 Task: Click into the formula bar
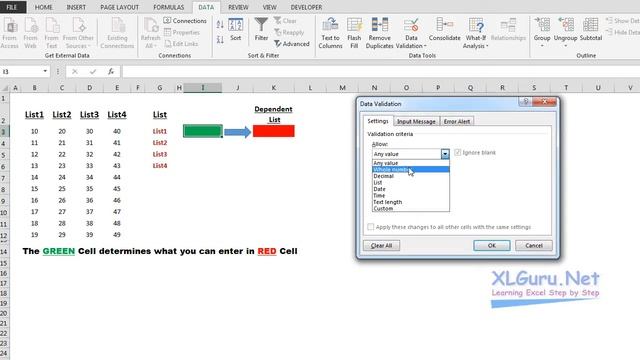pos(380,71)
